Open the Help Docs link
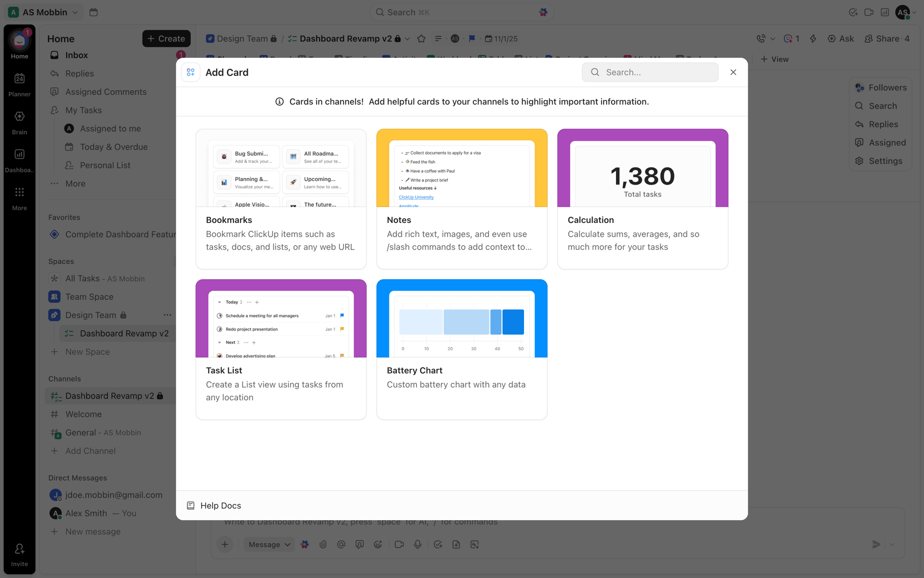This screenshot has width=924, height=578. coord(214,505)
